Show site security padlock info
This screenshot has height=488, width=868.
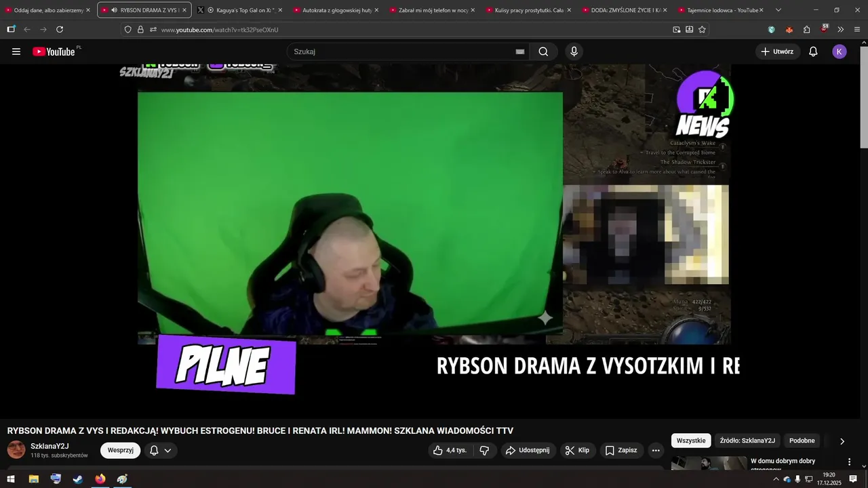pyautogui.click(x=140, y=29)
